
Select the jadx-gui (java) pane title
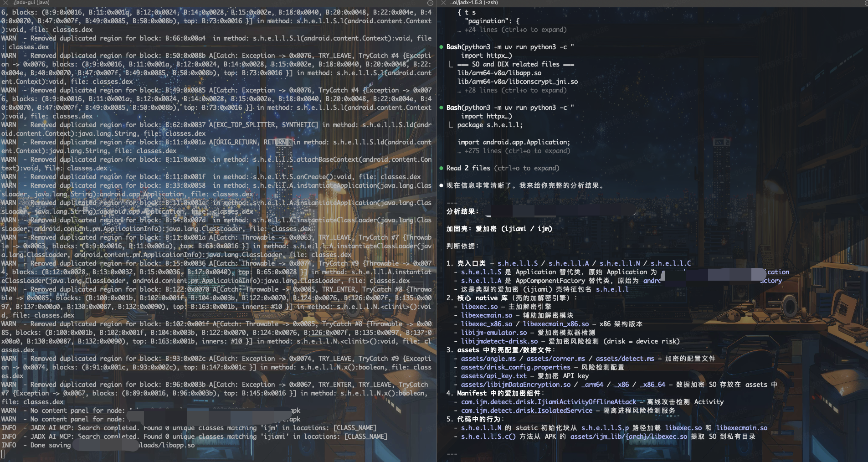click(x=31, y=3)
